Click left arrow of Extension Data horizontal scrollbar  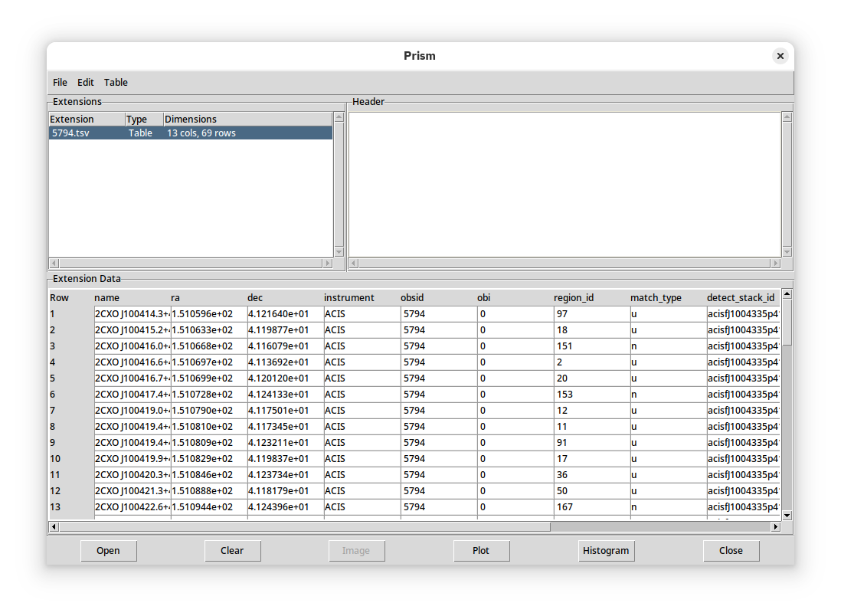(54, 527)
